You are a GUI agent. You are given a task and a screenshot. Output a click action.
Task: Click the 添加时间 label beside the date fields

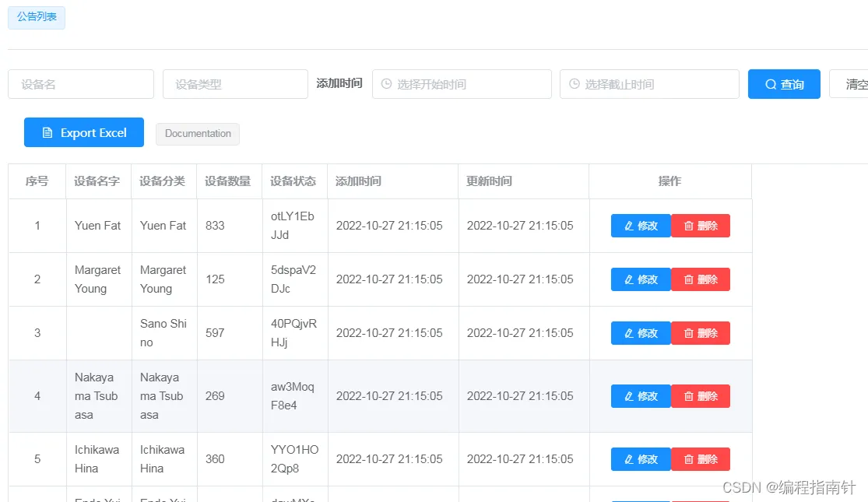[339, 83]
